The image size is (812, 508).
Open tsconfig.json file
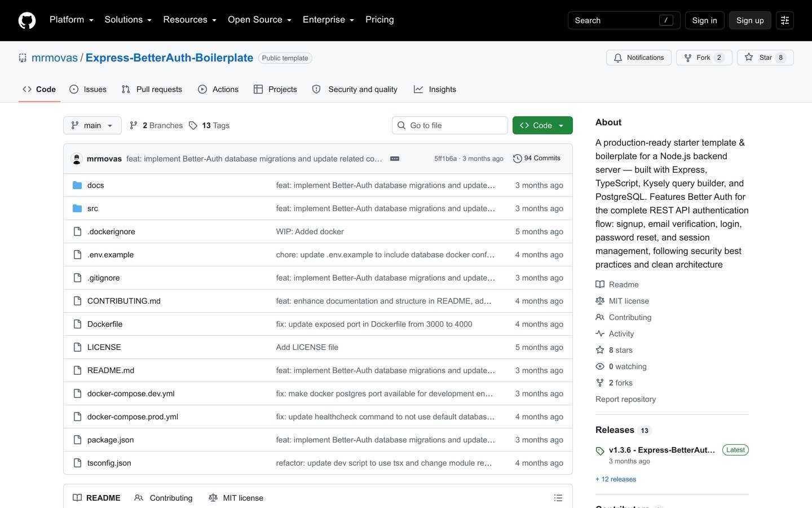pyautogui.click(x=109, y=463)
